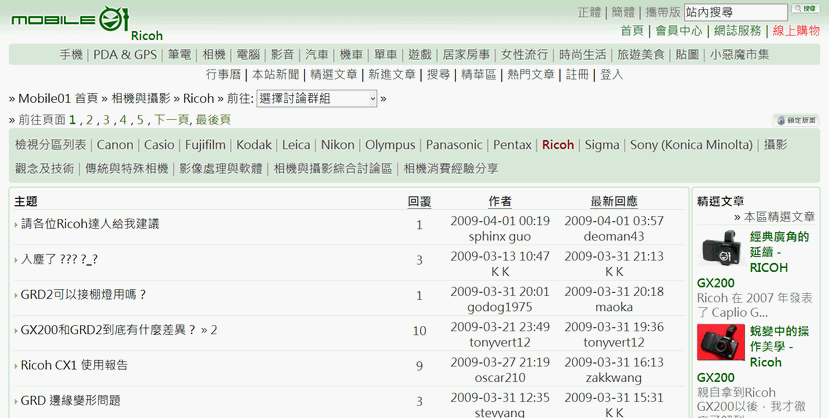The width and height of the screenshot is (829, 418).
Task: Sort by 回覆 column header
Action: pos(419,201)
